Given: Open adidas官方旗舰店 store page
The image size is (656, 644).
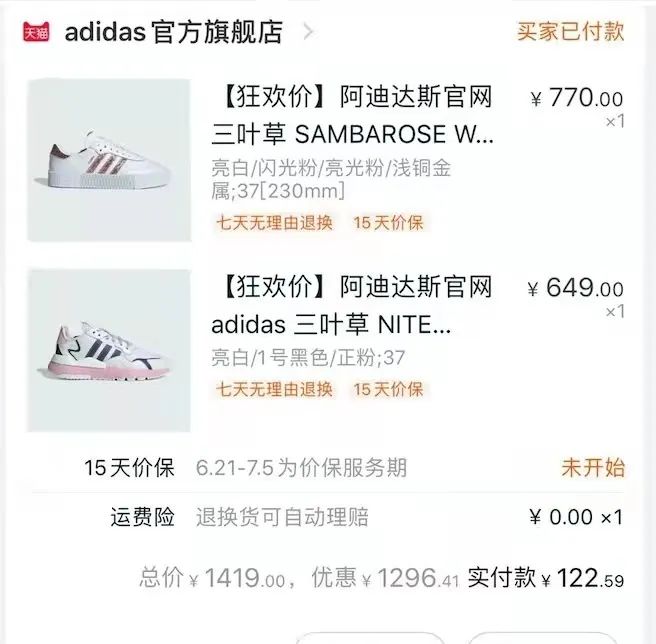Looking at the screenshot, I should (173, 31).
